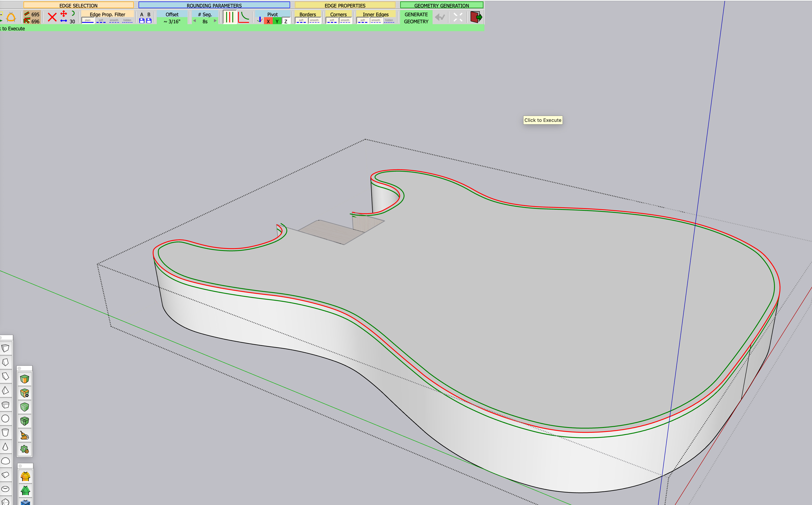This screenshot has width=812, height=505.
Task: Select the cone shape tool
Action: [x=5, y=447]
